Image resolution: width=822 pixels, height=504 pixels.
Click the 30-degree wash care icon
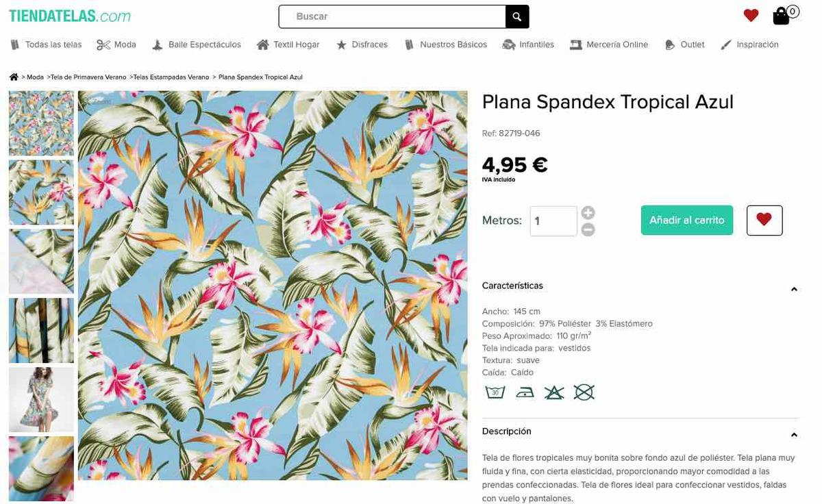point(495,392)
